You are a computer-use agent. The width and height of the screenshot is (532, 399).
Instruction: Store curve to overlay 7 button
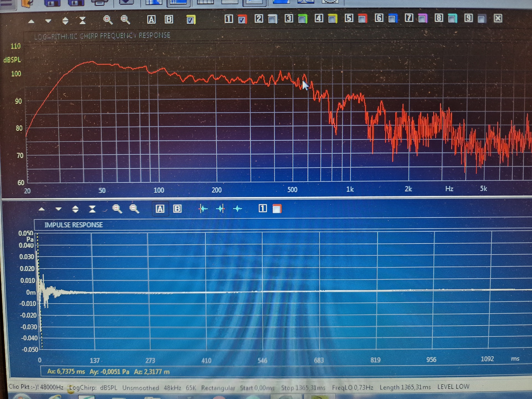409,18
